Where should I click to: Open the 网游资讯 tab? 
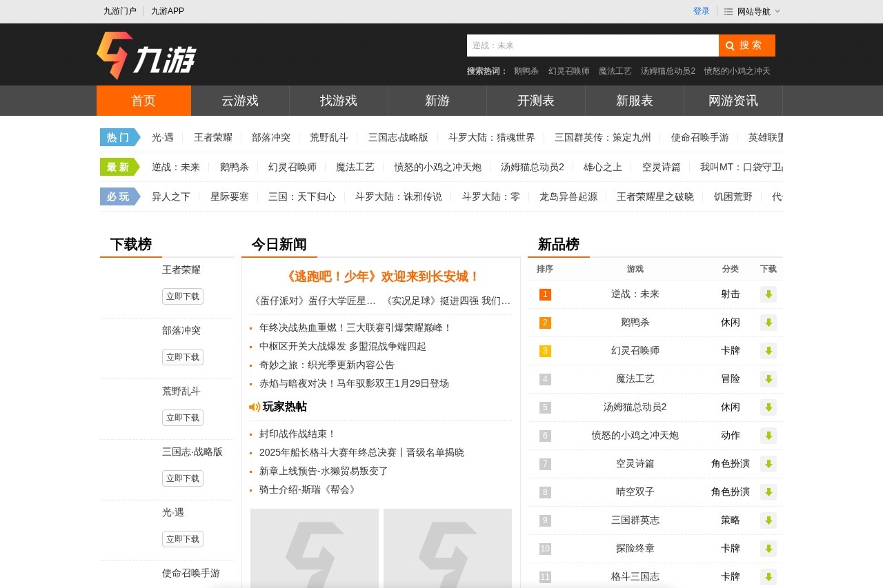pyautogui.click(x=733, y=101)
